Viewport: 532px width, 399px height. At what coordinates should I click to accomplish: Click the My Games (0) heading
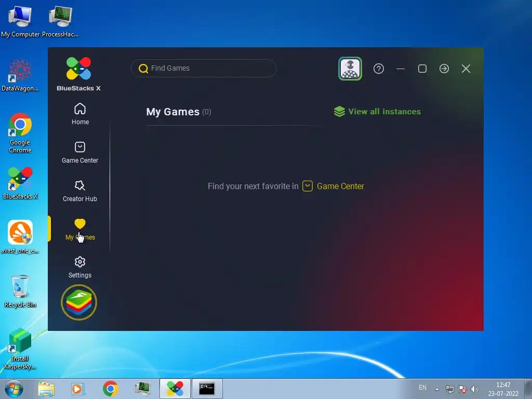(179, 112)
